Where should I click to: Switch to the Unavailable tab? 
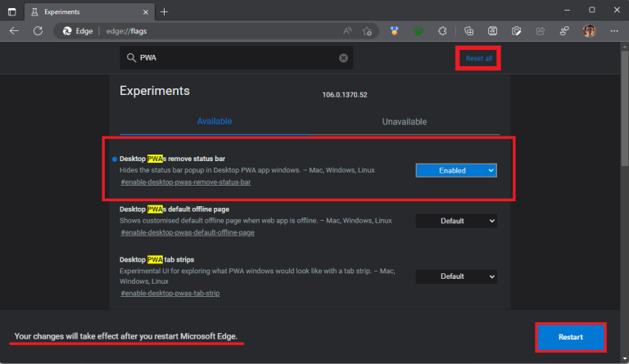coord(404,122)
